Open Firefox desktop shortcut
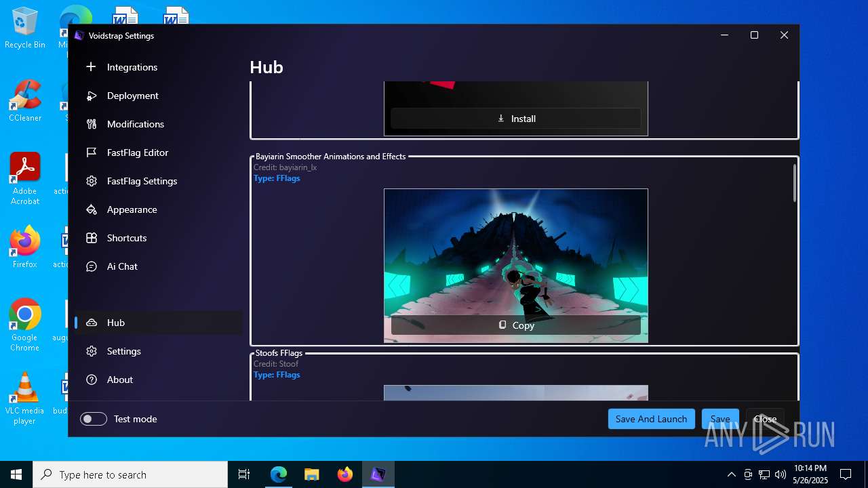868x488 pixels. (x=24, y=247)
